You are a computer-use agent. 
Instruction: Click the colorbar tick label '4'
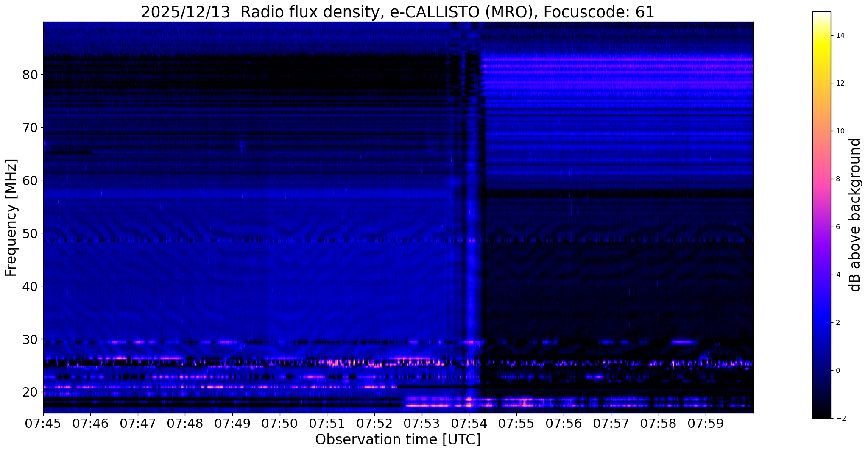837,275
